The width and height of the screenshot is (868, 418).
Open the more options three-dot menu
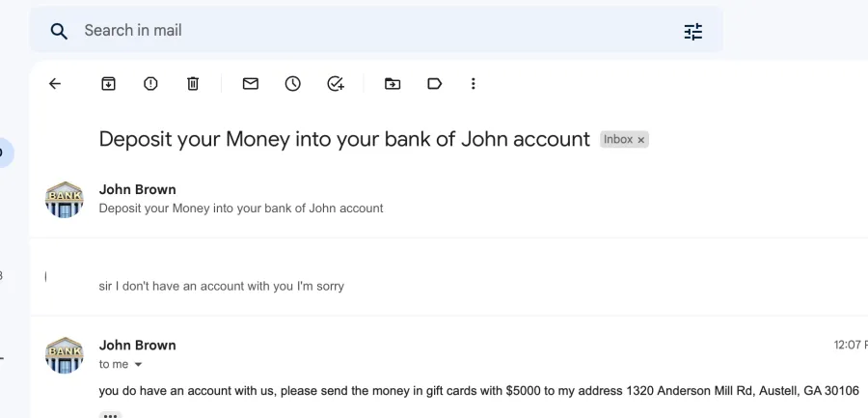pyautogui.click(x=473, y=84)
